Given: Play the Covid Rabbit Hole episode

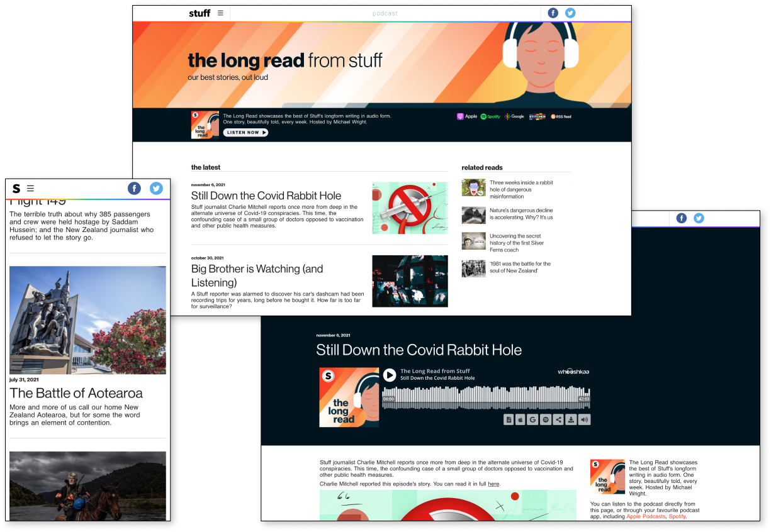Looking at the screenshot, I should coord(390,375).
